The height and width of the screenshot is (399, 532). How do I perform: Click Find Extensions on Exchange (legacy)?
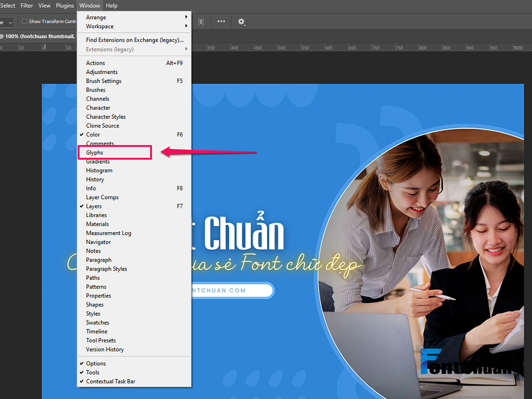[x=135, y=40]
